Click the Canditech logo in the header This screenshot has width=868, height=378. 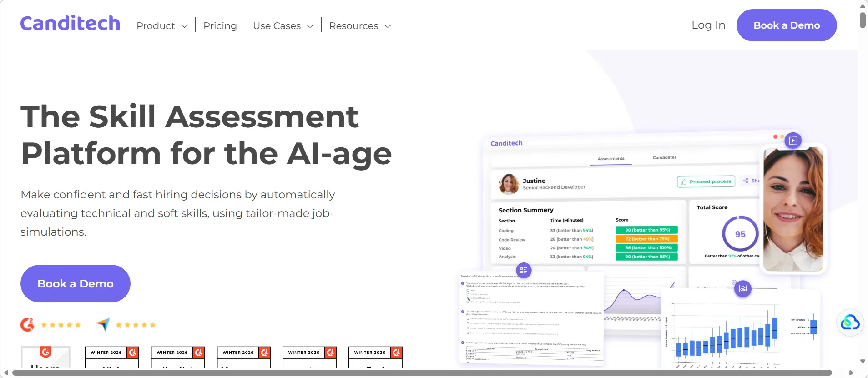tap(70, 24)
